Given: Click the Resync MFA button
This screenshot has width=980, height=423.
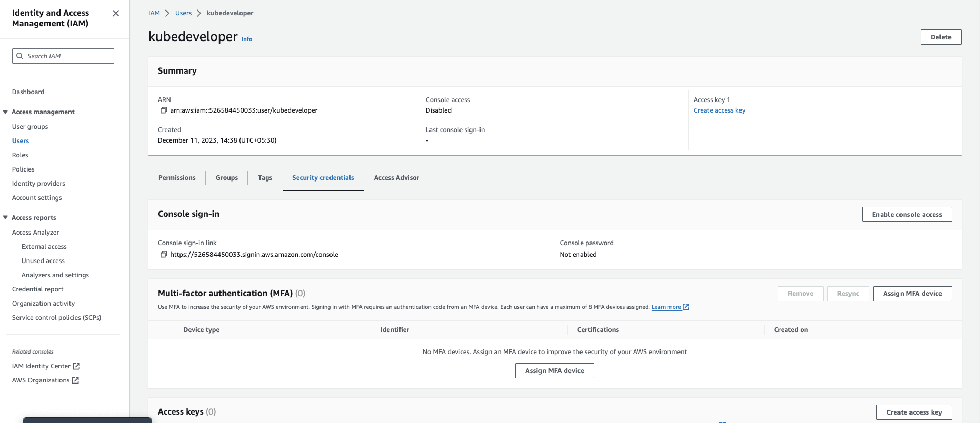Looking at the screenshot, I should [848, 294].
